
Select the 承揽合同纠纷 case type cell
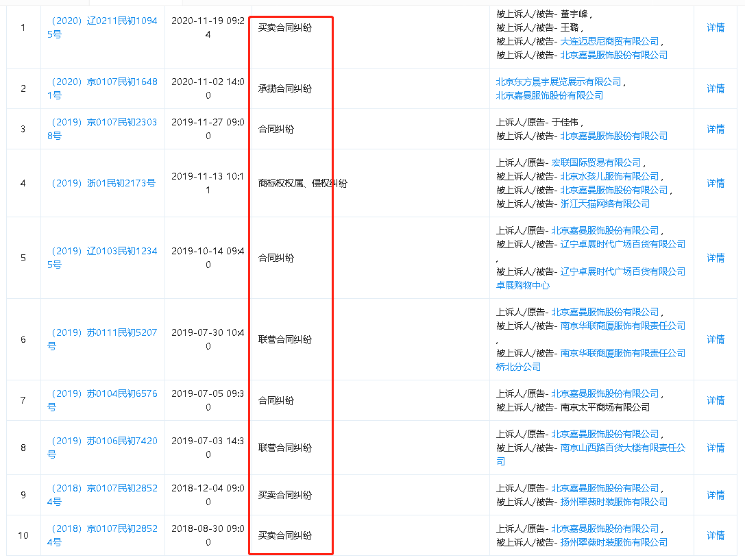point(285,88)
